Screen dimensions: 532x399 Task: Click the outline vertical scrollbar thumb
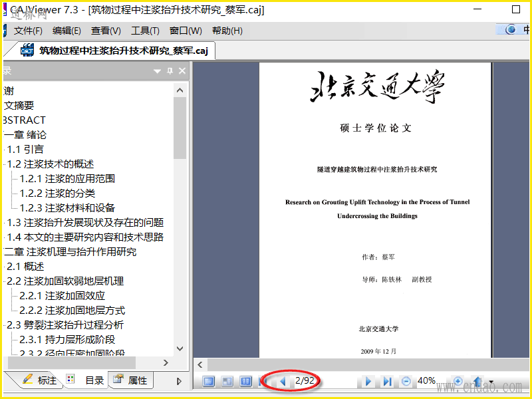(x=180, y=128)
